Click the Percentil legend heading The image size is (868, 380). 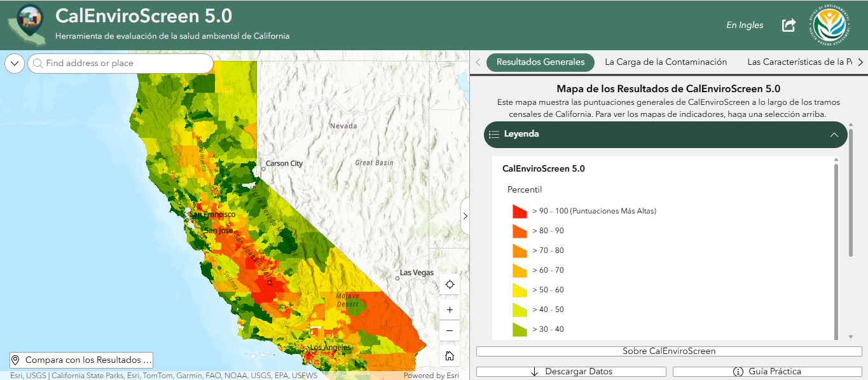click(x=525, y=190)
